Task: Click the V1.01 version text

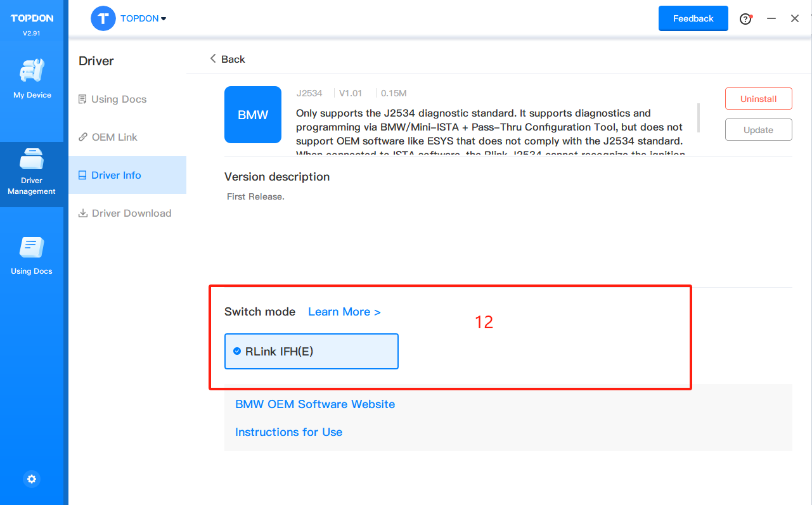Action: click(351, 93)
